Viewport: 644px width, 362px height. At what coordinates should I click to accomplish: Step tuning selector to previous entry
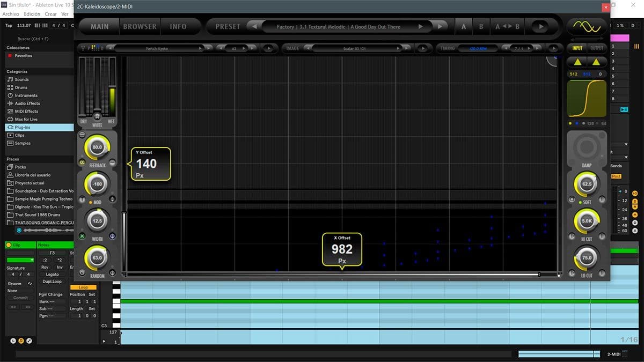click(x=111, y=48)
